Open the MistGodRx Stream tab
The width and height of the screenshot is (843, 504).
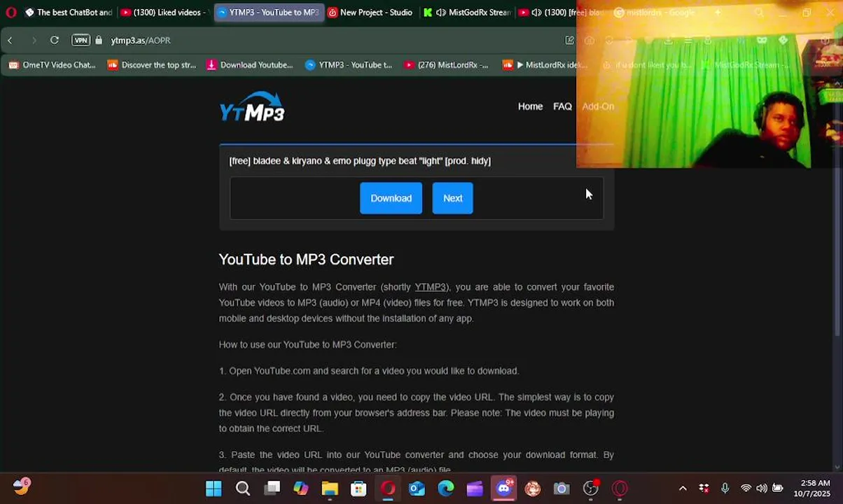point(467,12)
